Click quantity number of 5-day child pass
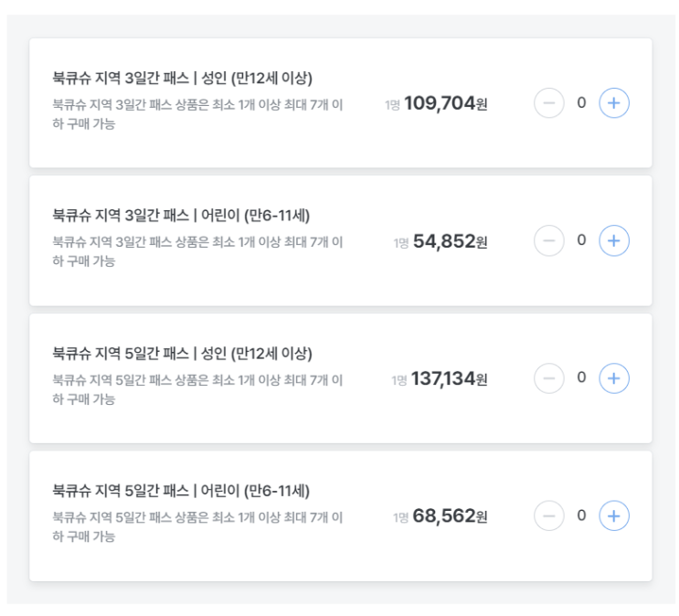Image resolution: width=679 pixels, height=616 pixels. (x=581, y=516)
